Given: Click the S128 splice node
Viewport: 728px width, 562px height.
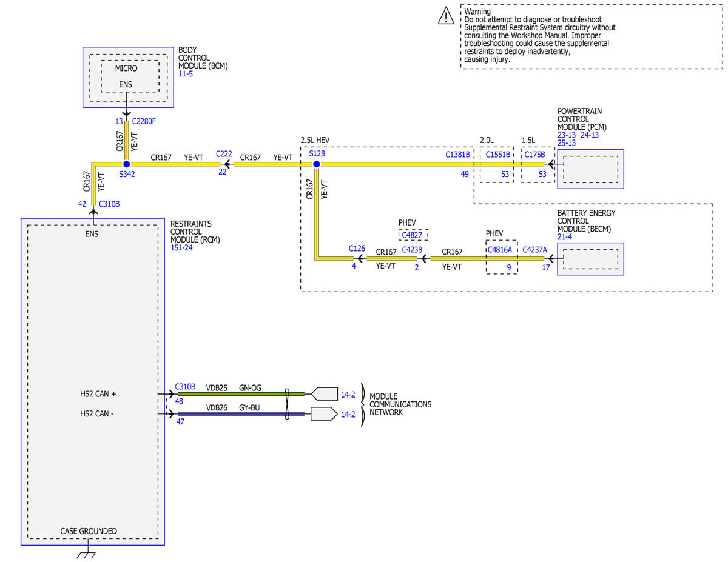Looking at the screenshot, I should (x=316, y=164).
